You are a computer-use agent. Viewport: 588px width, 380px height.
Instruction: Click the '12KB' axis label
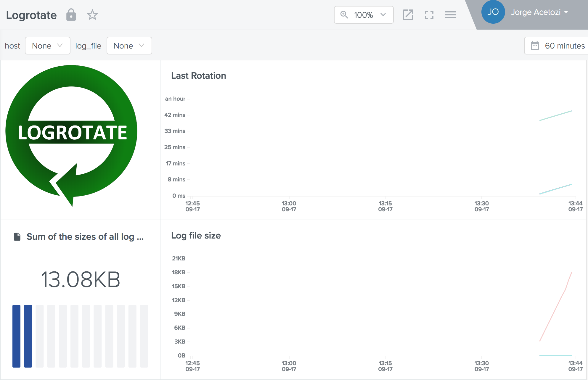pyautogui.click(x=179, y=300)
